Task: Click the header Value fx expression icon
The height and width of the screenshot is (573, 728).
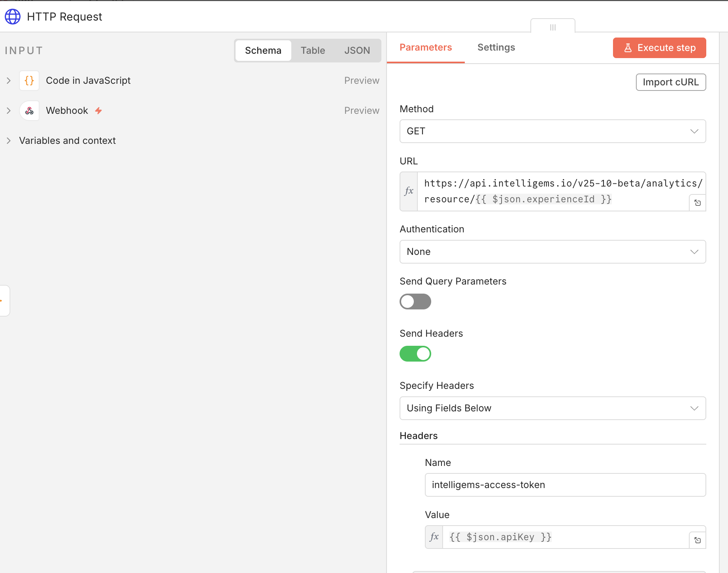Action: 434,537
